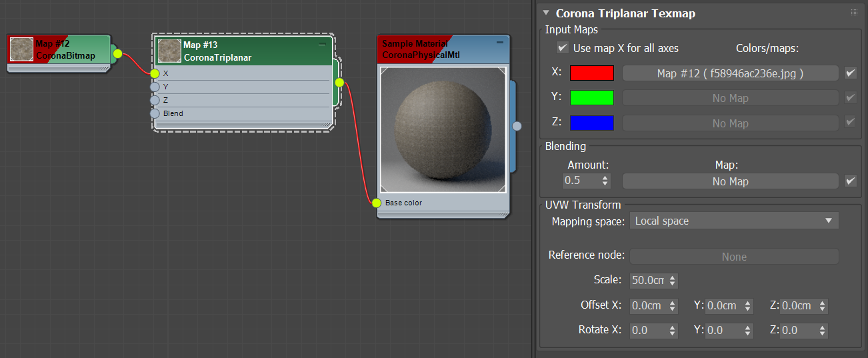Image resolution: width=868 pixels, height=358 pixels.
Task: Click the Map #13 CoronaTriplanar node thumbnail icon
Action: [169, 51]
